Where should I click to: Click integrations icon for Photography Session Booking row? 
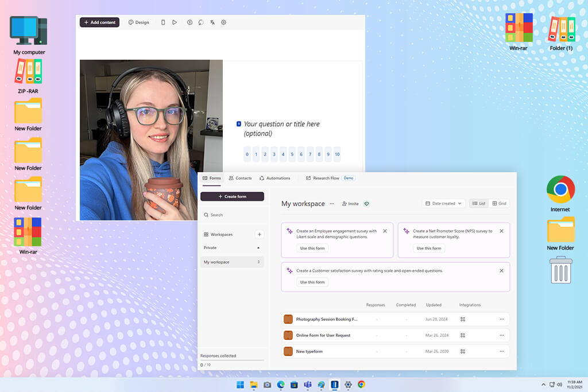pos(463,319)
